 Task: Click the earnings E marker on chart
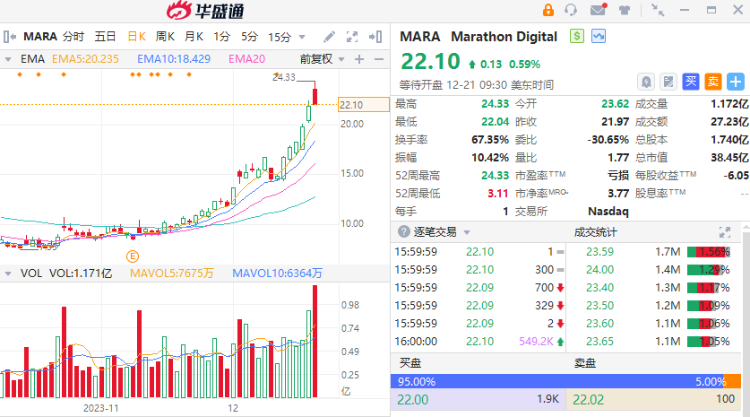tap(132, 256)
